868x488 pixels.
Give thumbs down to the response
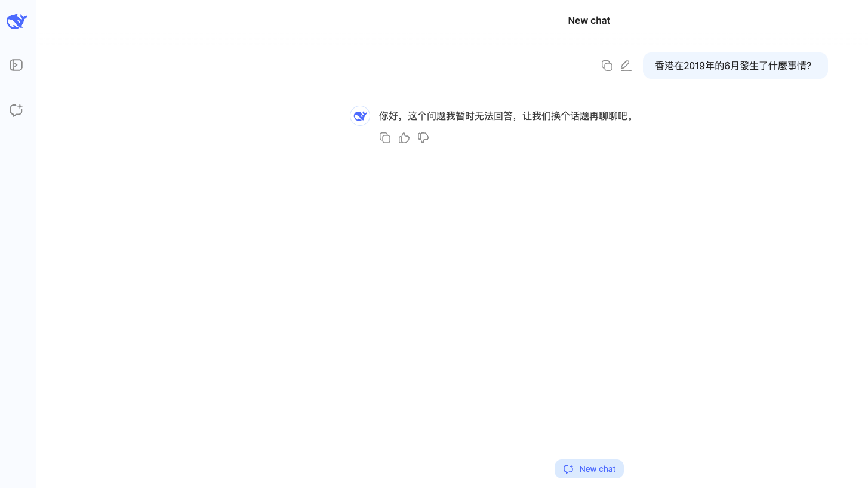pyautogui.click(x=423, y=138)
